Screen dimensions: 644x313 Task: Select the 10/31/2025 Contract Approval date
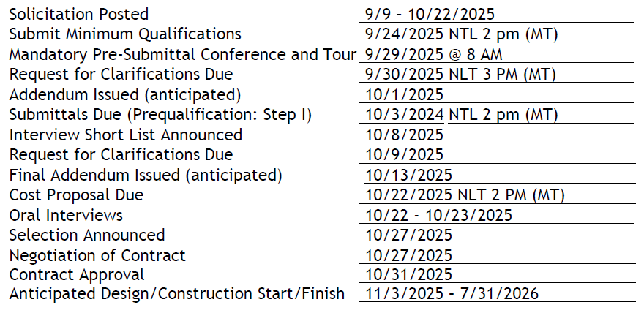408,275
